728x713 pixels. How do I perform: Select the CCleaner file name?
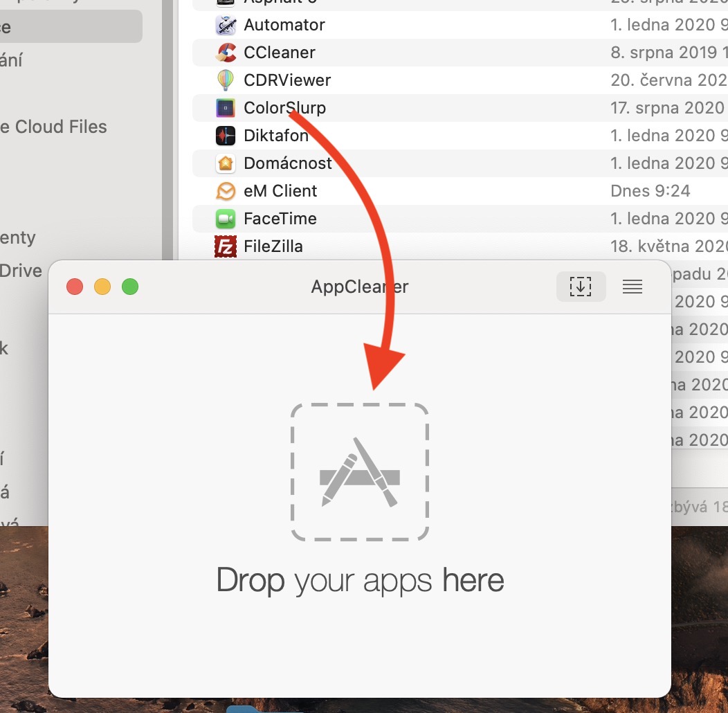click(280, 53)
